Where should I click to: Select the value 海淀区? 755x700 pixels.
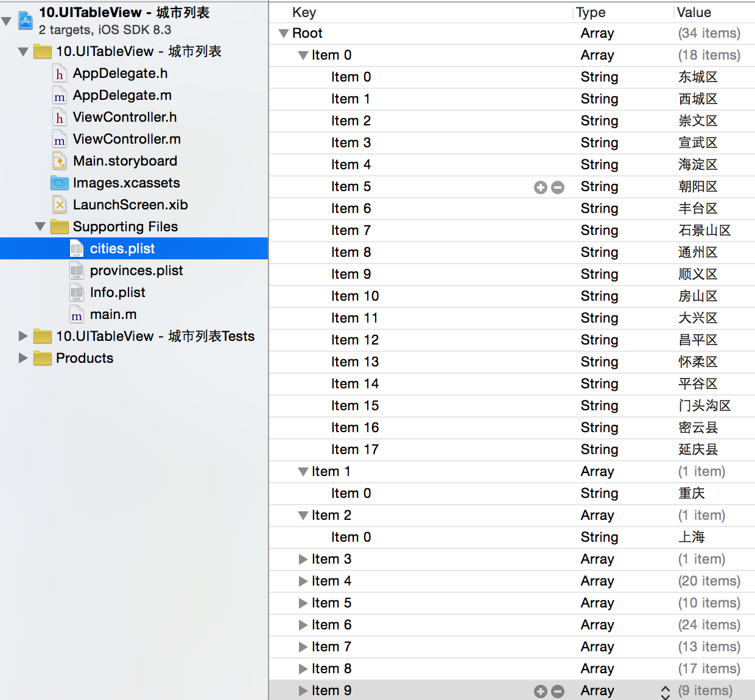point(698,165)
